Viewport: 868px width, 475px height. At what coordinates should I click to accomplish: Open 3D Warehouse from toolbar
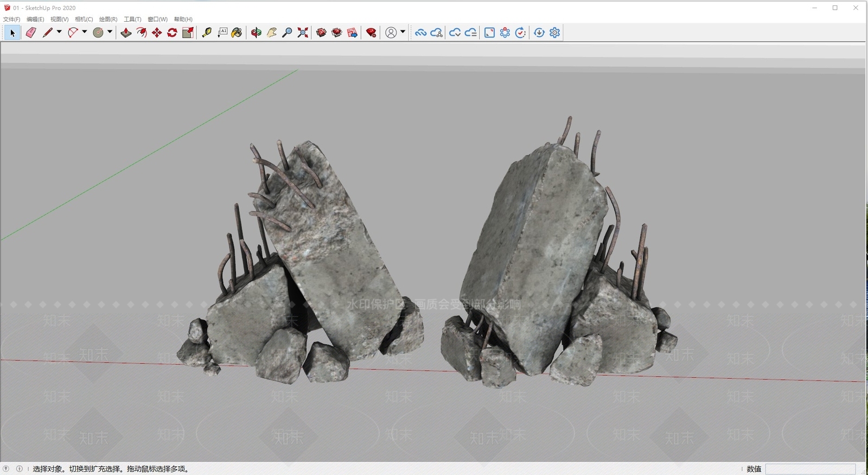click(321, 33)
